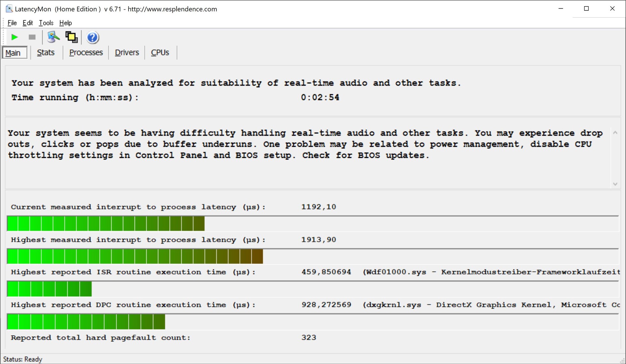Open the Edit menu
Viewport: 626px width, 364px height.
click(28, 23)
